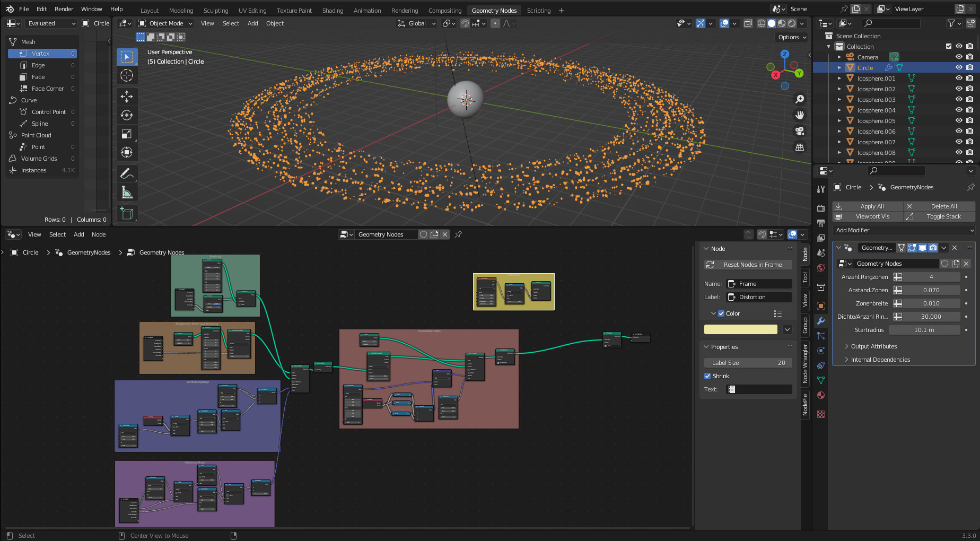Image resolution: width=980 pixels, height=541 pixels.
Task: Pick the Annotate pencil tool
Action: point(127,173)
